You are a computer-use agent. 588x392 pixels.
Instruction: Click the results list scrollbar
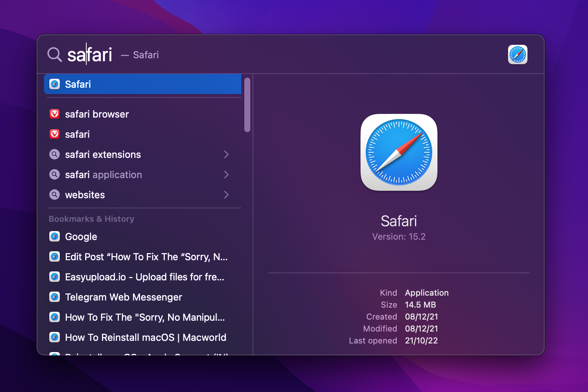[x=247, y=105]
